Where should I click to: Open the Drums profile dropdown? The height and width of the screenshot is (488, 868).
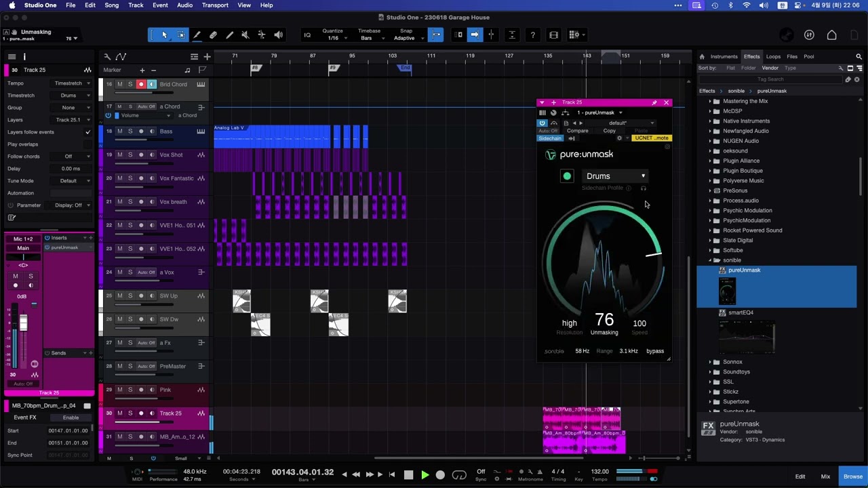pyautogui.click(x=616, y=176)
